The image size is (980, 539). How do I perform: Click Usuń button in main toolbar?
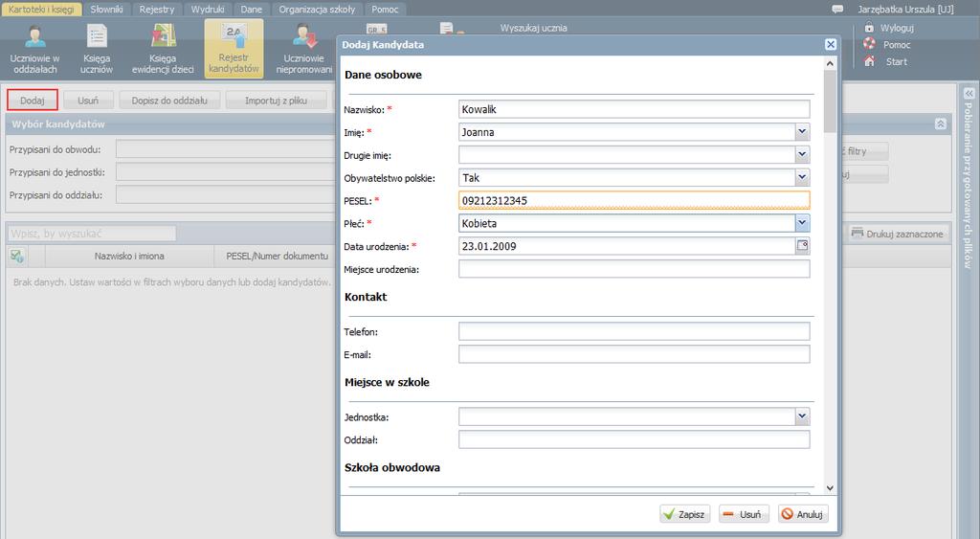(88, 101)
